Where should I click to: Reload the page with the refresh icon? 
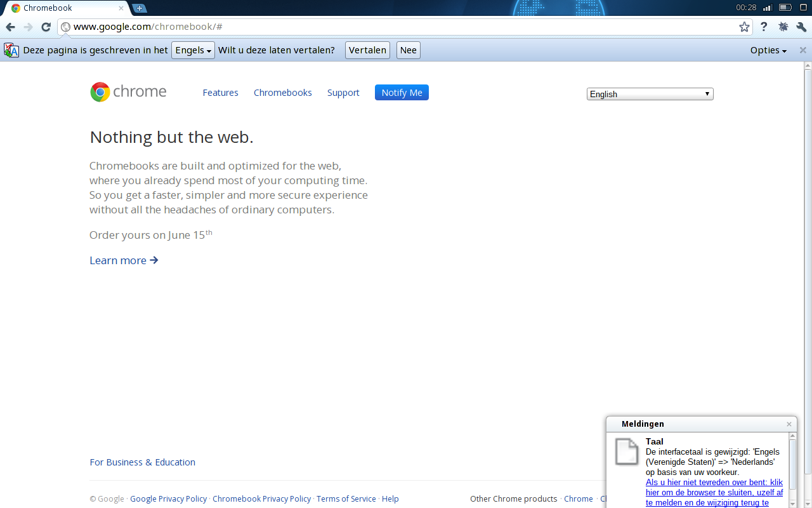[x=46, y=27]
